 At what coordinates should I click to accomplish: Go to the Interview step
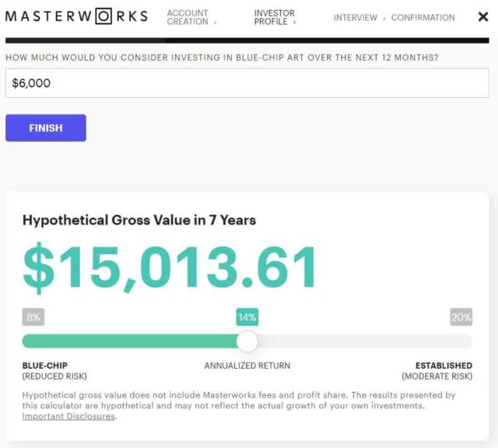(356, 17)
